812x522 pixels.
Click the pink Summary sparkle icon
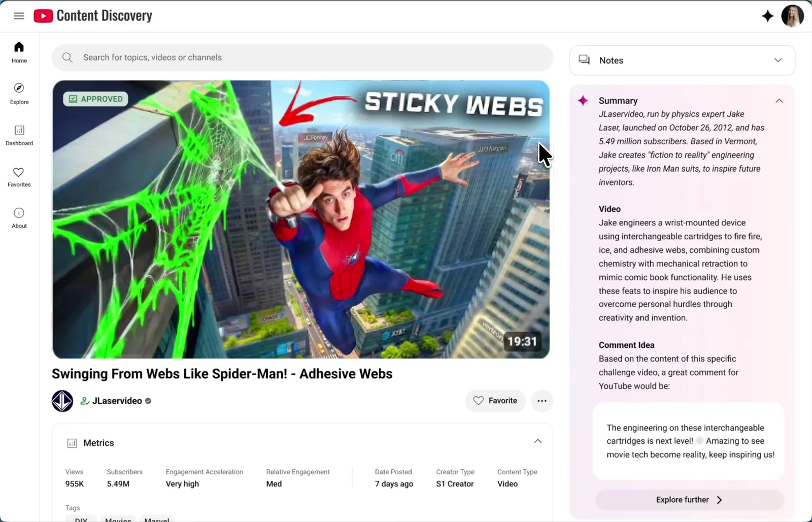click(x=583, y=101)
